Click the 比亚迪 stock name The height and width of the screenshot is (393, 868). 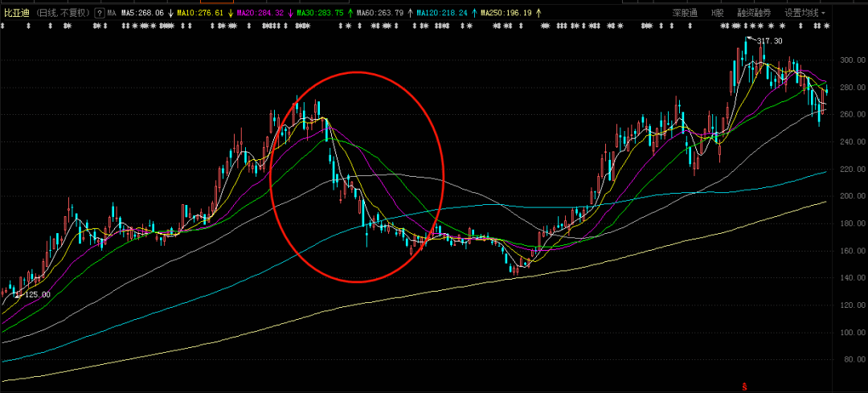point(18,13)
